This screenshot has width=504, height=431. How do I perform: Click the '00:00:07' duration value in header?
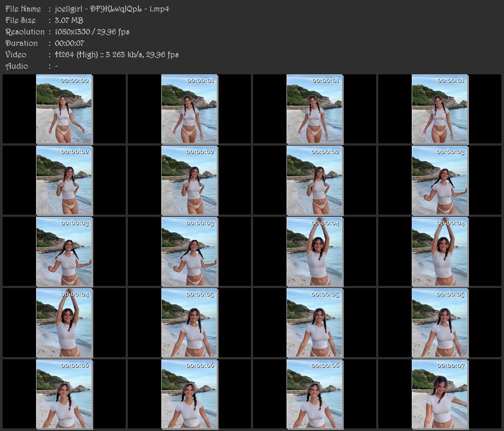69,43
